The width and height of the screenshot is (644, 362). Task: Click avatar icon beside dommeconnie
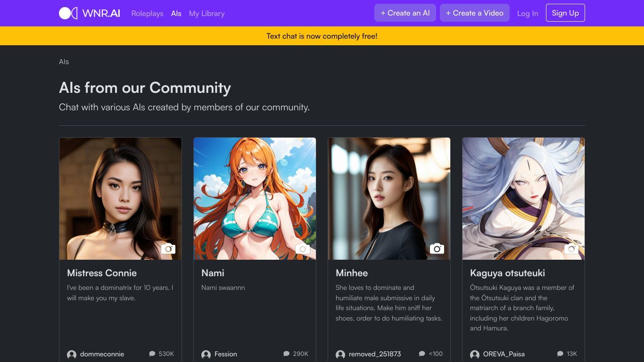click(x=72, y=354)
